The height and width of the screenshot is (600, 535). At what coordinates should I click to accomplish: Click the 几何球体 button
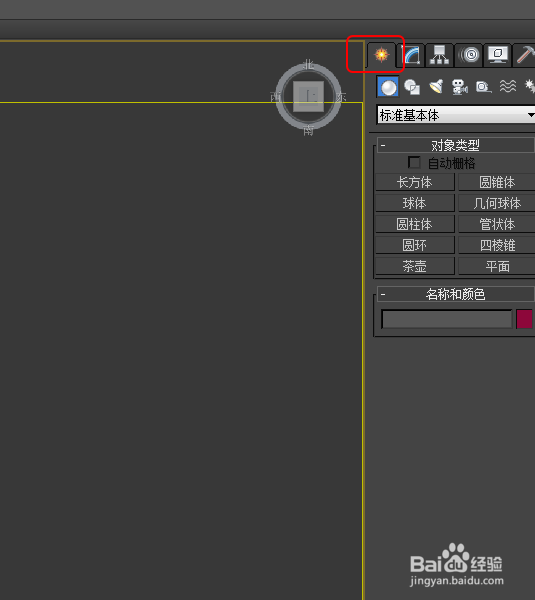pyautogui.click(x=497, y=203)
